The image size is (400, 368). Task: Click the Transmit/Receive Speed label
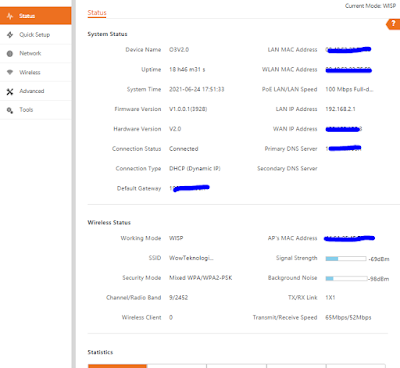point(285,317)
